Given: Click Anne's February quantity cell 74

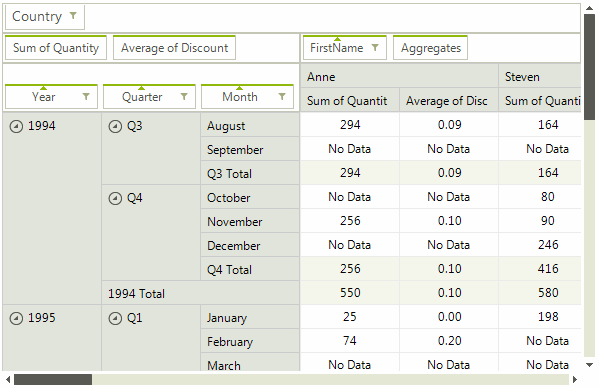Looking at the screenshot, I should coord(350,341).
